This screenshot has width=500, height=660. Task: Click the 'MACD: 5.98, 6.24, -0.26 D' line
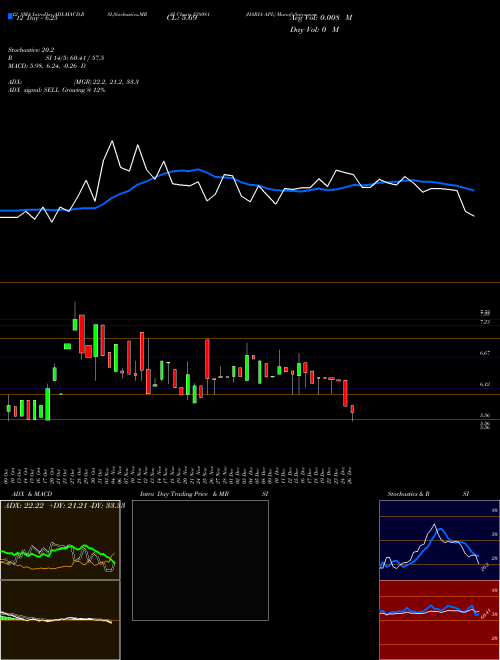pos(47,66)
